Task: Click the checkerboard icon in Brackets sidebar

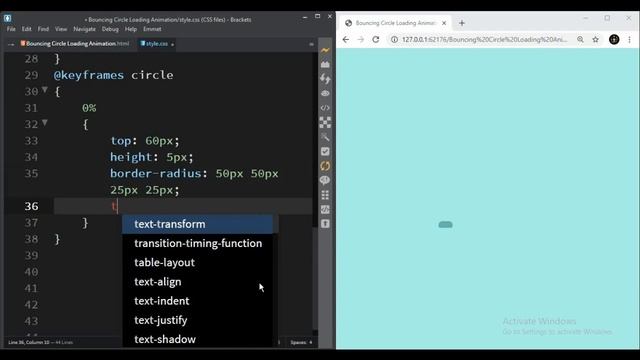Action: click(x=325, y=122)
